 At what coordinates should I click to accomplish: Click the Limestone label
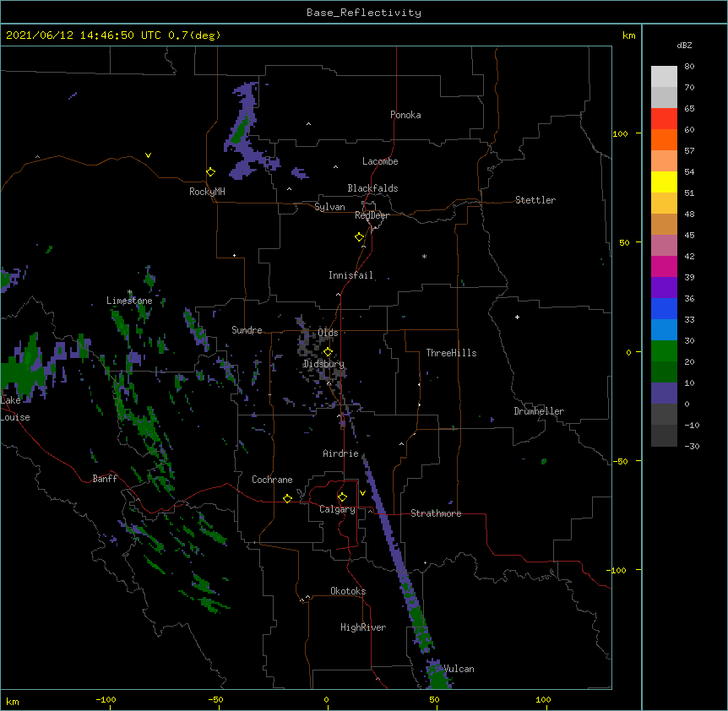coord(129,301)
